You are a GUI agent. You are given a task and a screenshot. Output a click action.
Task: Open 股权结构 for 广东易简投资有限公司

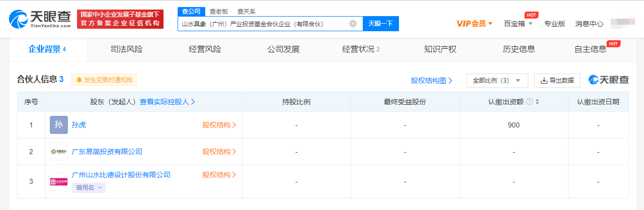click(219, 152)
